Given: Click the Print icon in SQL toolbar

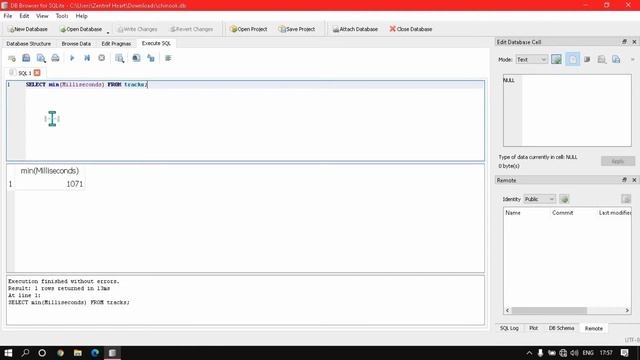Looking at the screenshot, I should [x=55, y=58].
